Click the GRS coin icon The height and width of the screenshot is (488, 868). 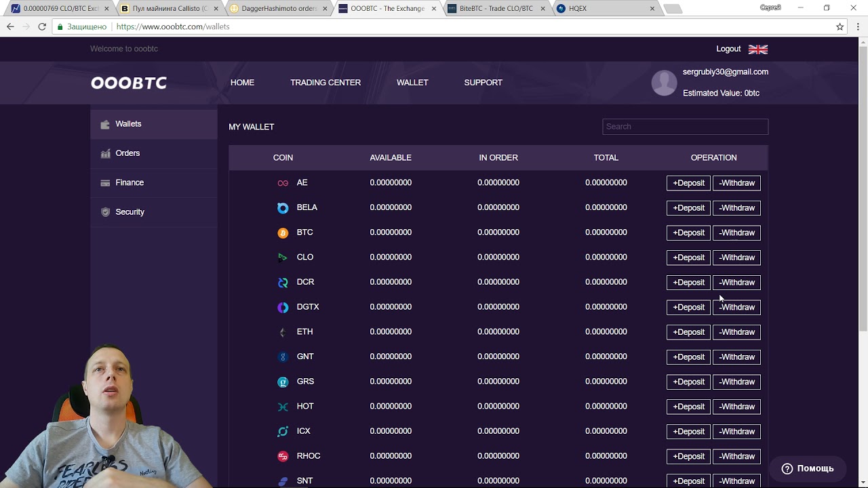coord(283,382)
